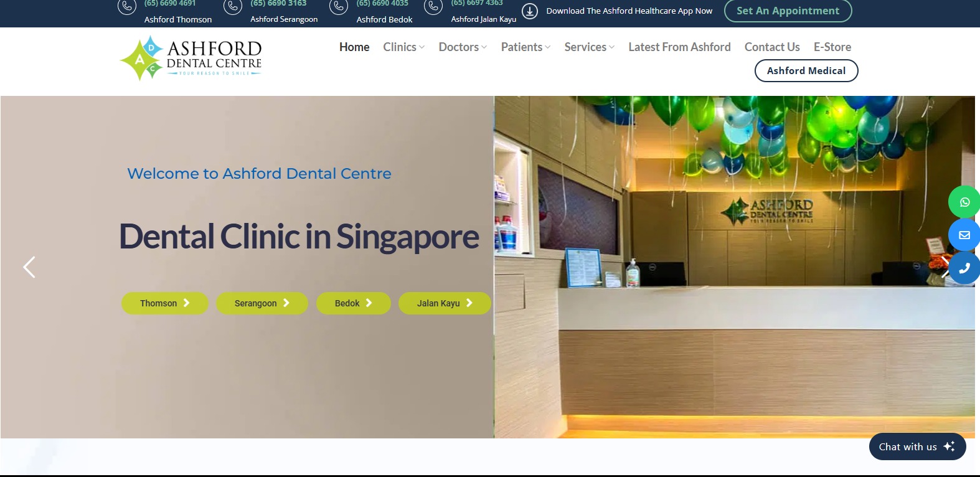Image resolution: width=980 pixels, height=477 pixels.
Task: Click Ashford Jalan Kayu label in top bar
Action: (x=484, y=19)
